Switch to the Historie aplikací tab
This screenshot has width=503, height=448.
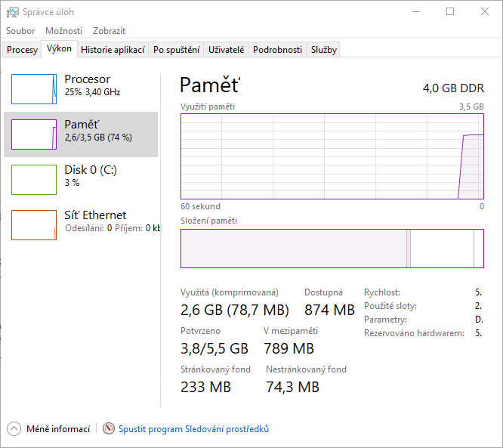113,50
